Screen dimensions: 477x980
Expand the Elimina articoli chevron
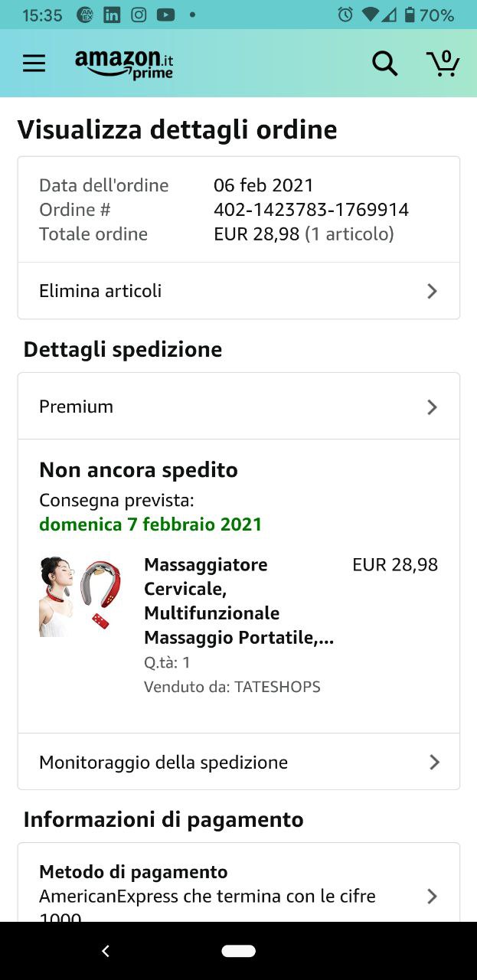point(432,291)
